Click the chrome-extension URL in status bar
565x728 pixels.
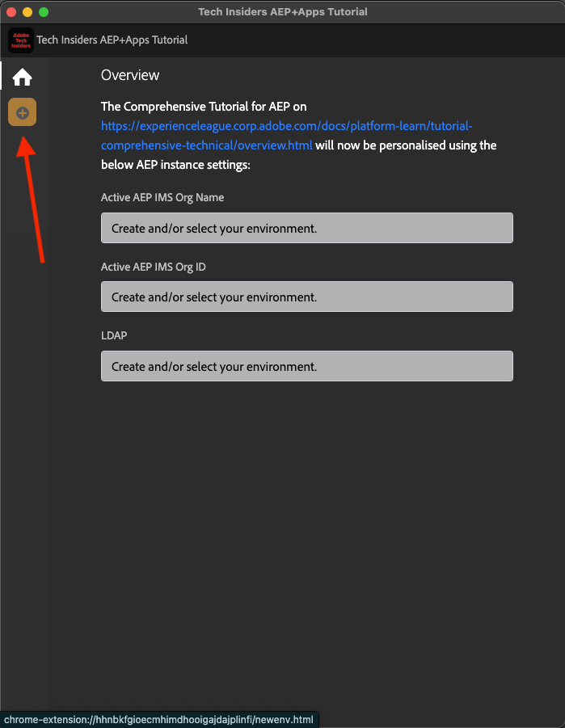[x=159, y=719]
